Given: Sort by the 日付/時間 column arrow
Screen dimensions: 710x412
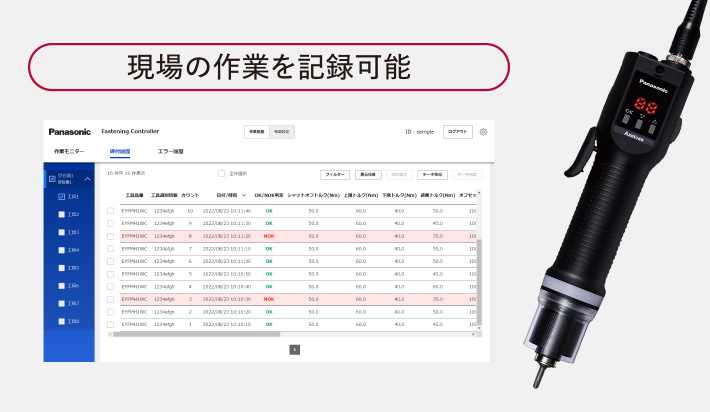Looking at the screenshot, I should tap(244, 195).
